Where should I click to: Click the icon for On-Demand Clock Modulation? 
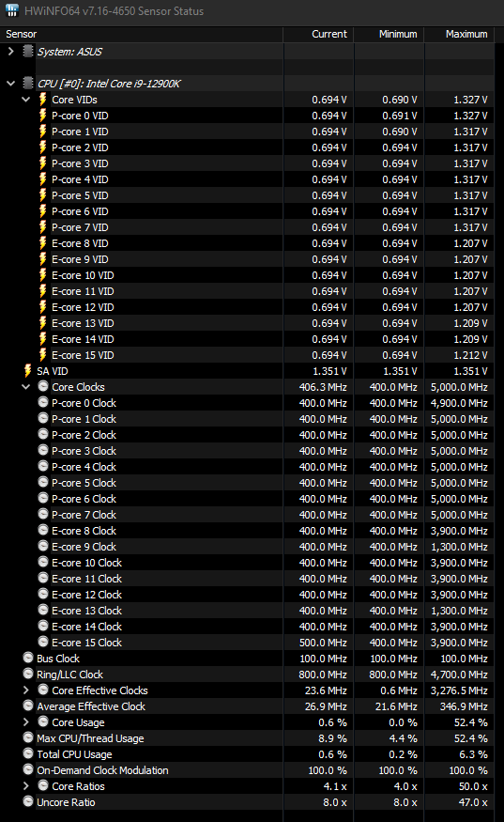pyautogui.click(x=28, y=769)
